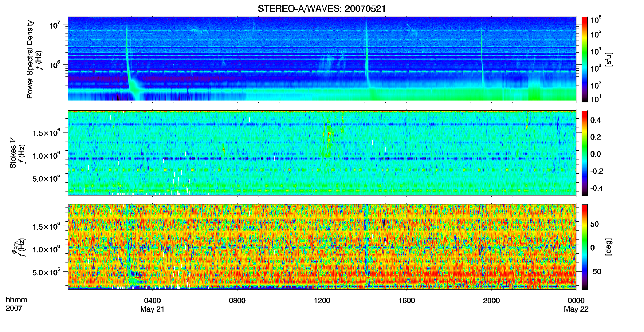Select the -0.2 Stokes color scale label

[597, 171]
